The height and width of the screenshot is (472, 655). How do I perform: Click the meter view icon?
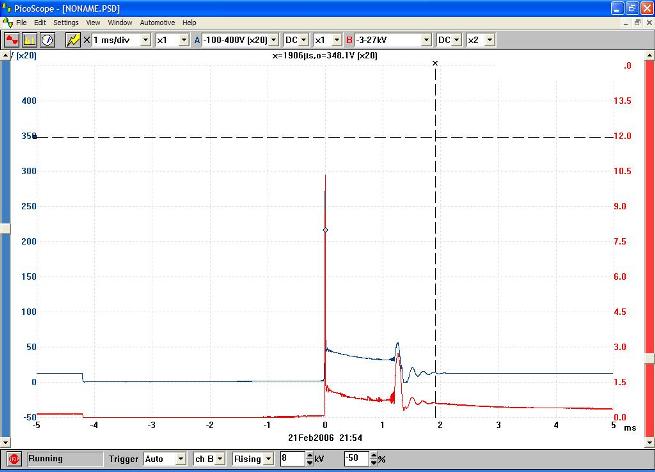tap(47, 39)
